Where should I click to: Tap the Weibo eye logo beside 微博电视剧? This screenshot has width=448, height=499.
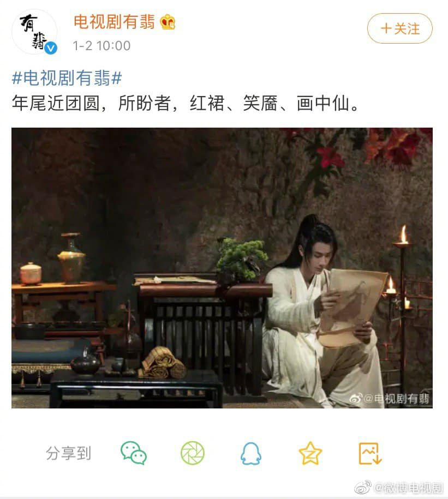363,487
